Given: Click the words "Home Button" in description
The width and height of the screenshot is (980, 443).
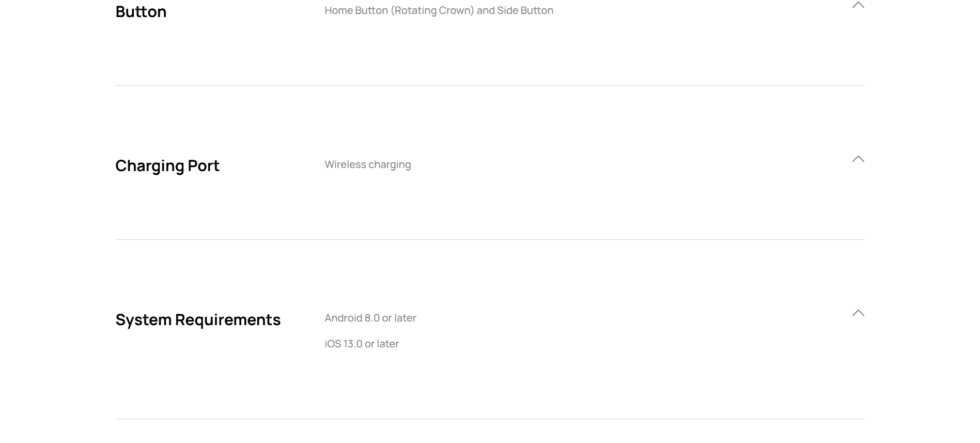Looking at the screenshot, I should pyautogui.click(x=356, y=10).
